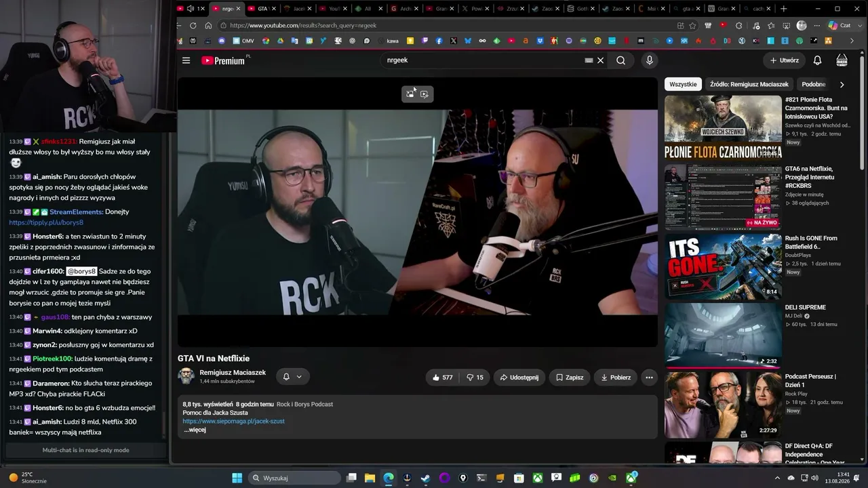Share the video via Udostępnij

click(519, 378)
